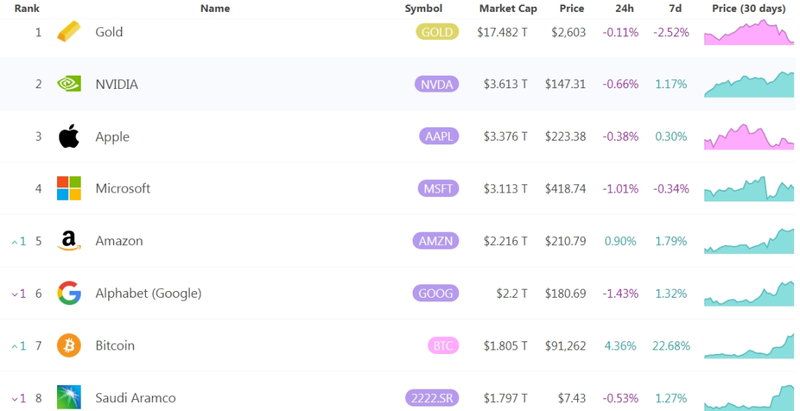800x411 pixels.
Task: Select the Microsoft logo icon
Action: 69,188
